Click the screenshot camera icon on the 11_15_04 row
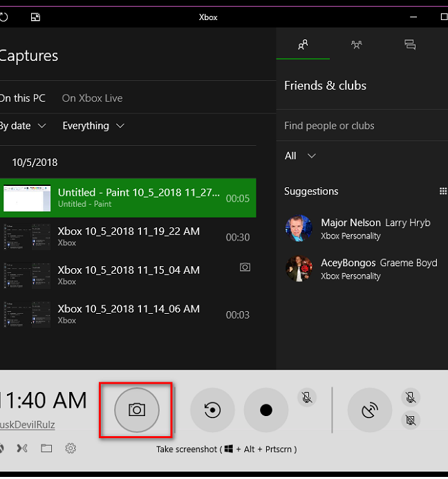The width and height of the screenshot is (448, 479). click(x=245, y=267)
